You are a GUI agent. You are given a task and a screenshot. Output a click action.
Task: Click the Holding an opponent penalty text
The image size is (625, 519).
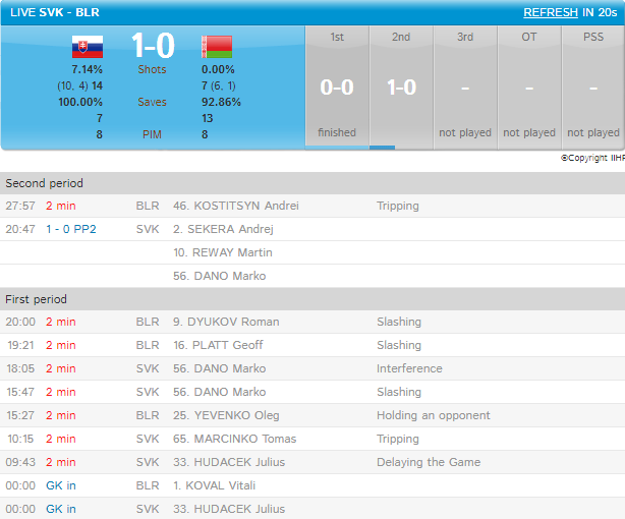pos(433,415)
